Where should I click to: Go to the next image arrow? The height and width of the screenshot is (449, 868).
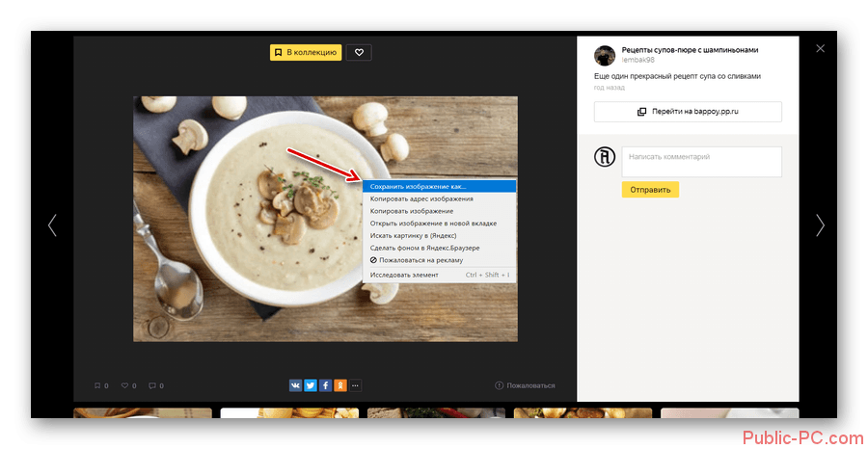click(820, 225)
